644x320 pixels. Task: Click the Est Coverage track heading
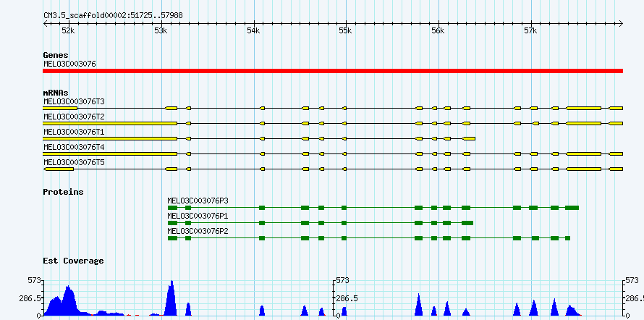[74, 261]
